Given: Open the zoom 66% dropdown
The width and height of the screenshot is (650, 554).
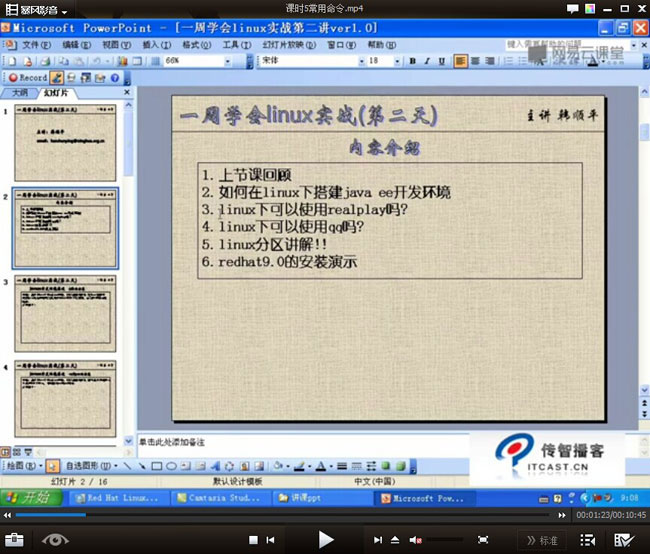Looking at the screenshot, I should pyautogui.click(x=228, y=61).
